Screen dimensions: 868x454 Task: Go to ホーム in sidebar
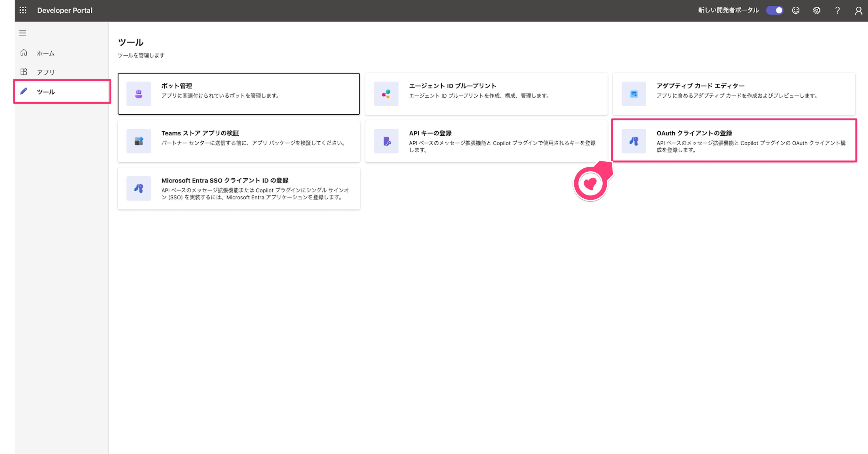pos(45,53)
